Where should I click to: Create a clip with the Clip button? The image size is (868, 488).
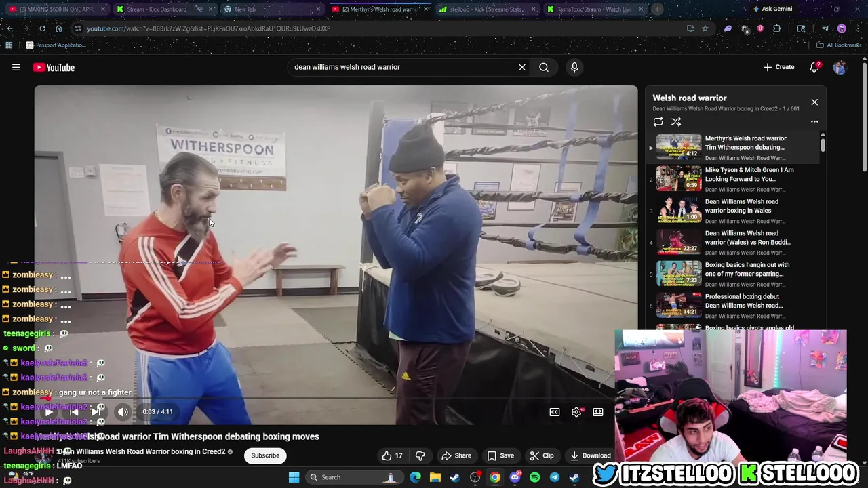tap(542, 455)
